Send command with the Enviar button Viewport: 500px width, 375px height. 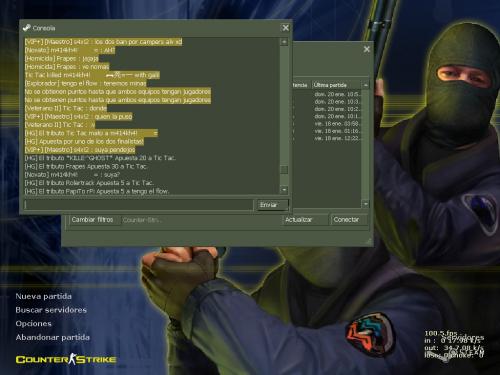tap(272, 205)
